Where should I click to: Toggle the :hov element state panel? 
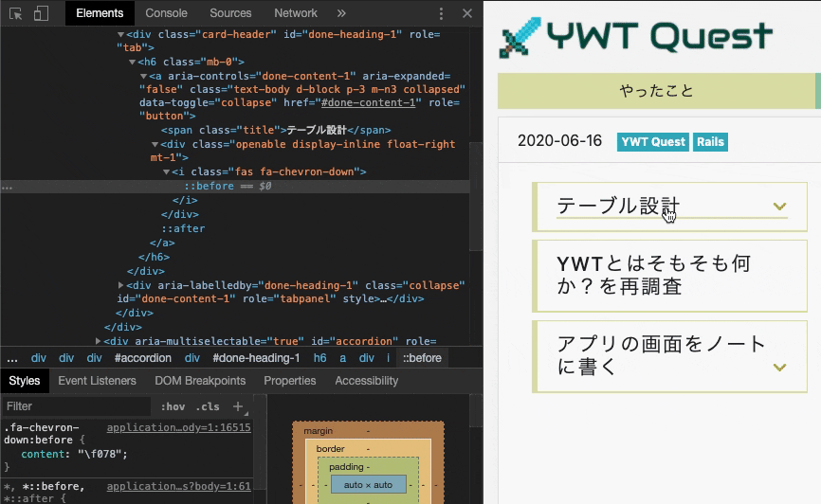click(173, 406)
